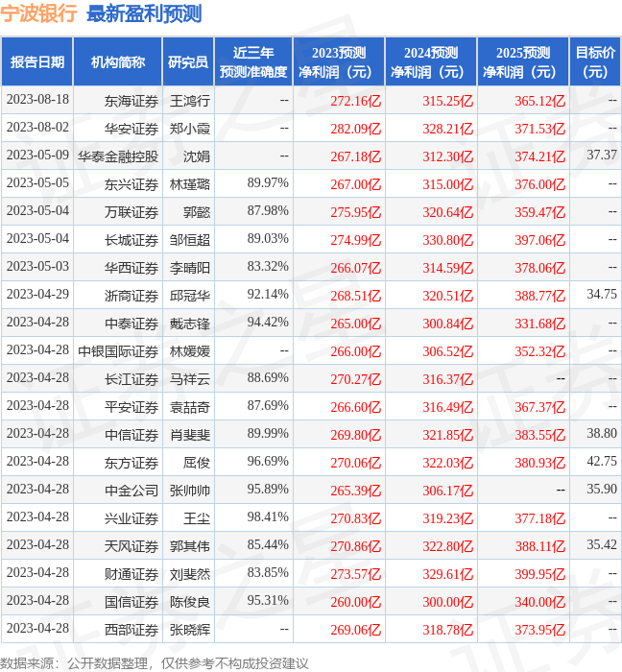
Task: Click target price 35.90
Action: (x=602, y=489)
